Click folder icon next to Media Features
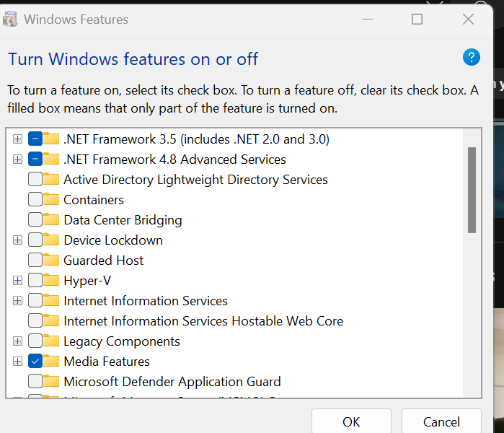 tap(51, 362)
